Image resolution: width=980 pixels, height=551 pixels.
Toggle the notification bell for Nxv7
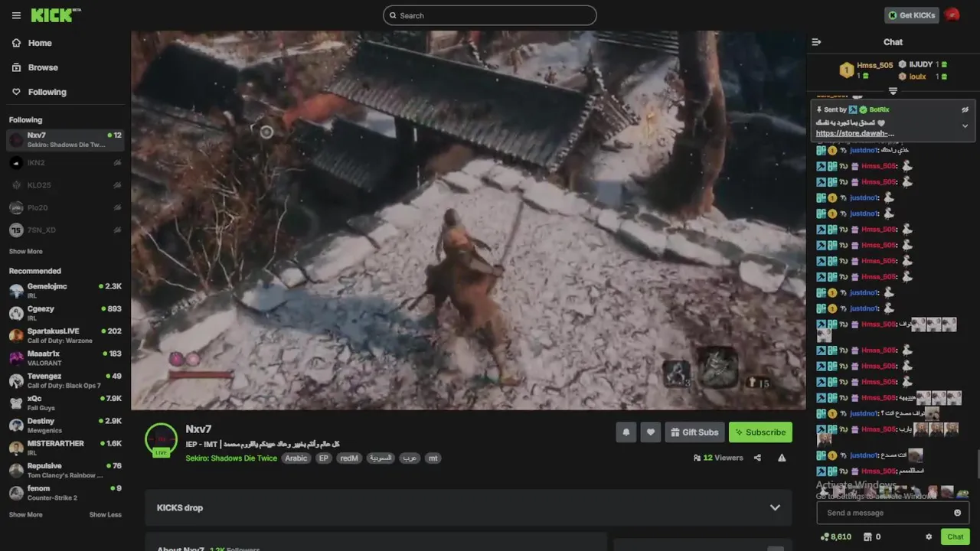[626, 432]
